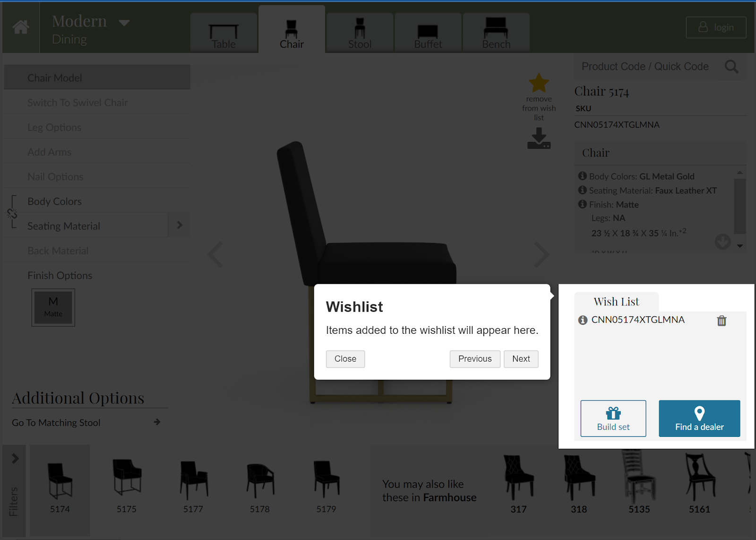
Task: Show info for wish list item CNN05174XTGLMNA
Action: click(583, 320)
